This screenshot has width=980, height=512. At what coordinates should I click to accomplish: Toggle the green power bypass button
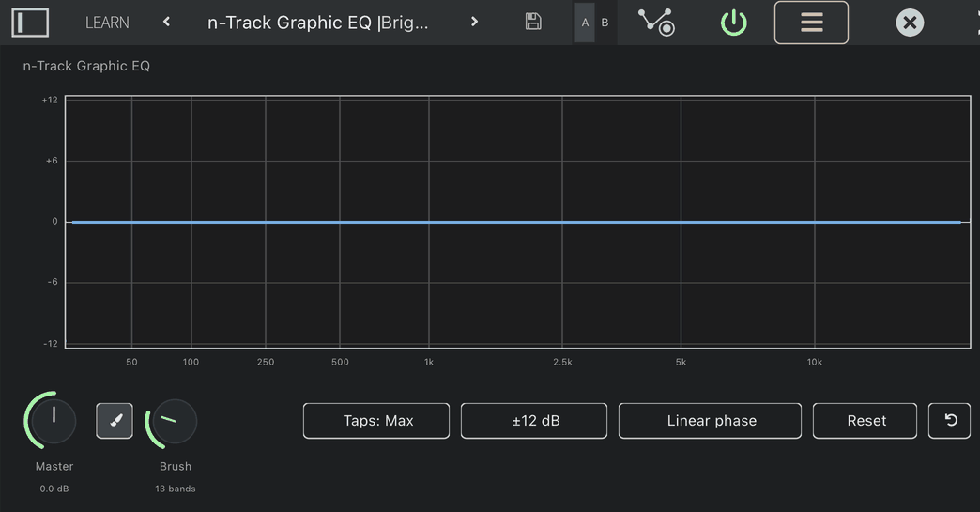734,23
